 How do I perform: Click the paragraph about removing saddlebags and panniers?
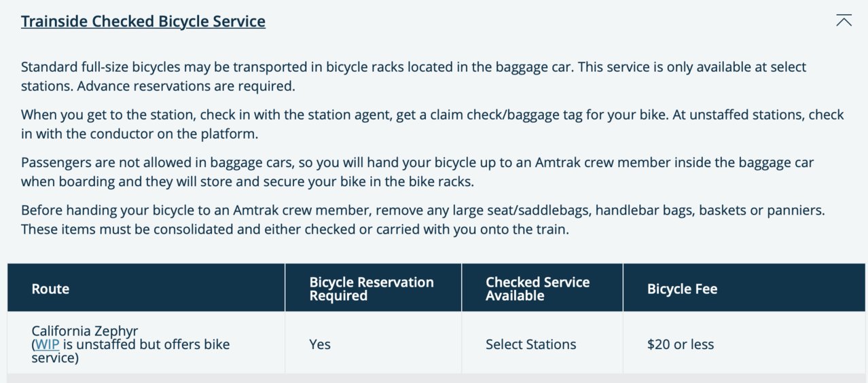tap(422, 219)
